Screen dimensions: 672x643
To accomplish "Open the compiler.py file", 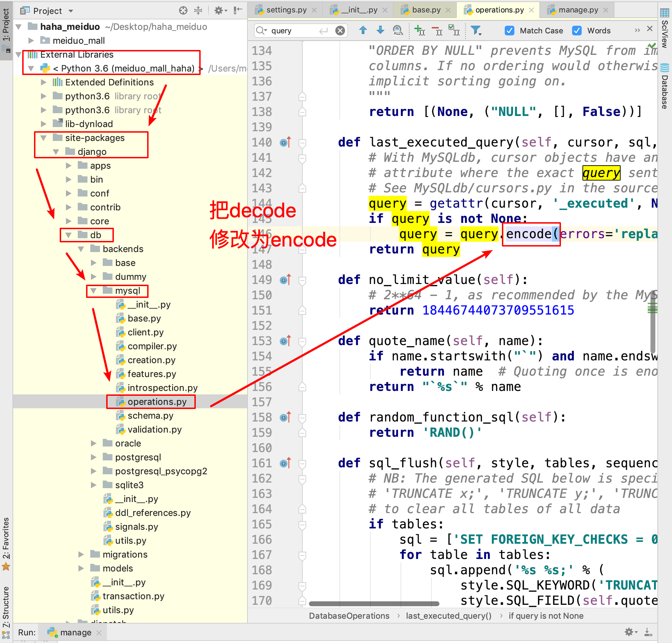I will click(x=152, y=346).
